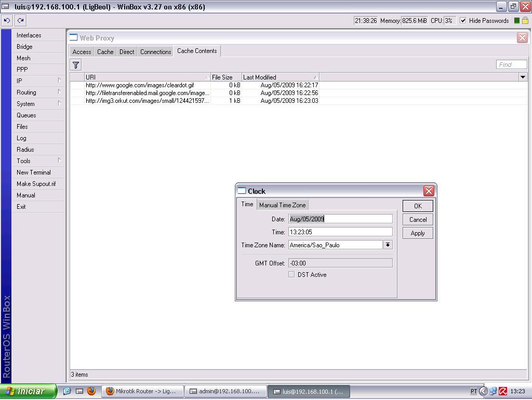Select the img3.orkut.com cache row
Screen dimensions: 532x400
click(299, 101)
